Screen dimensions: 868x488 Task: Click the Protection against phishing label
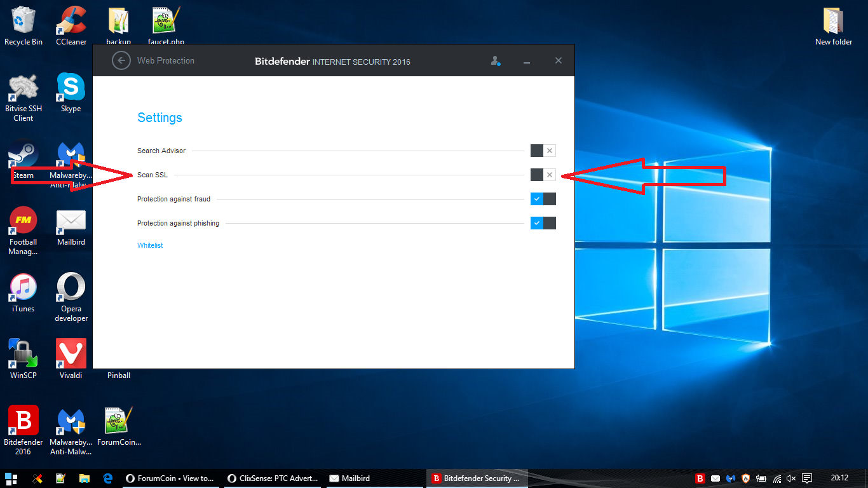pos(178,223)
